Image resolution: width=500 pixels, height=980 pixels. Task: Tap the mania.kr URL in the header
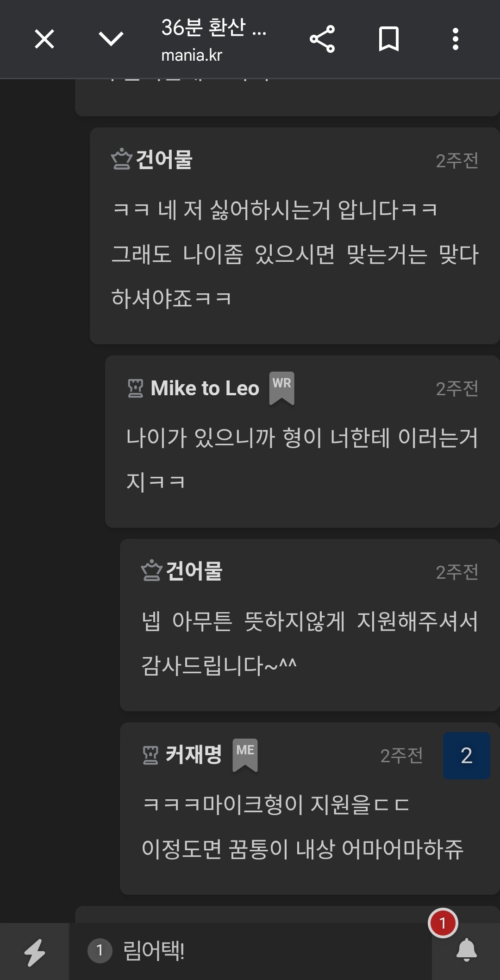click(x=192, y=56)
